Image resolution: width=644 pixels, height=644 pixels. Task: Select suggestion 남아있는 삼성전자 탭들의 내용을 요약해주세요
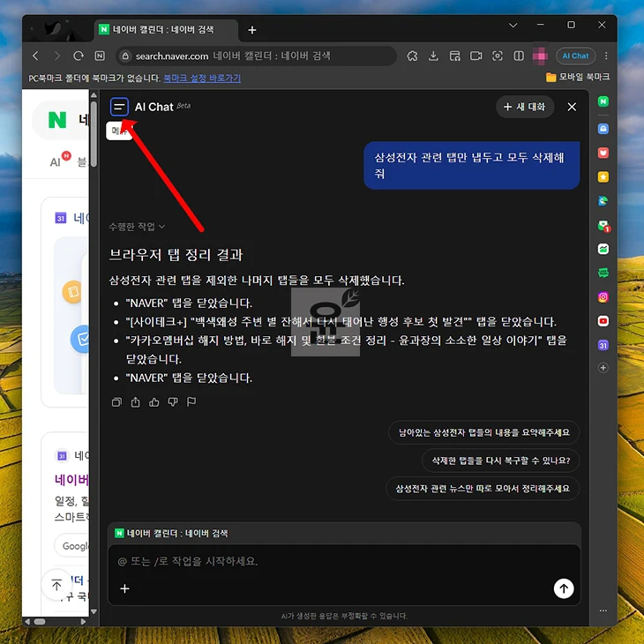(x=483, y=432)
